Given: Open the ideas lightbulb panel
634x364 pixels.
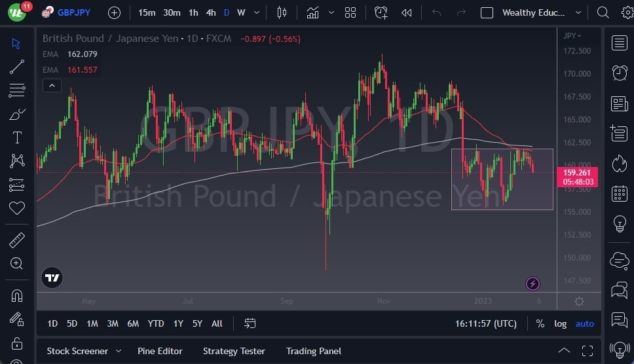Looking at the screenshot, I should click(x=620, y=224).
